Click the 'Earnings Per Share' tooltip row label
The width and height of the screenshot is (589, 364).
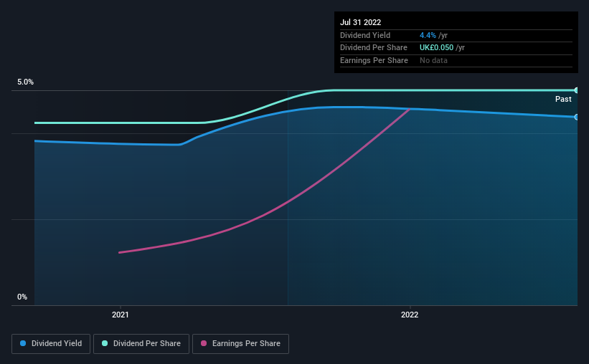click(374, 60)
